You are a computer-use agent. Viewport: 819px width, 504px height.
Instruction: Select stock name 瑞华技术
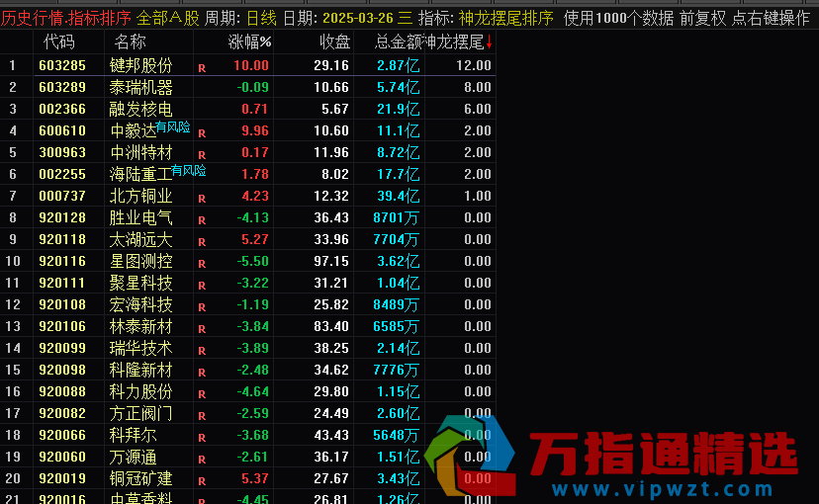click(141, 349)
